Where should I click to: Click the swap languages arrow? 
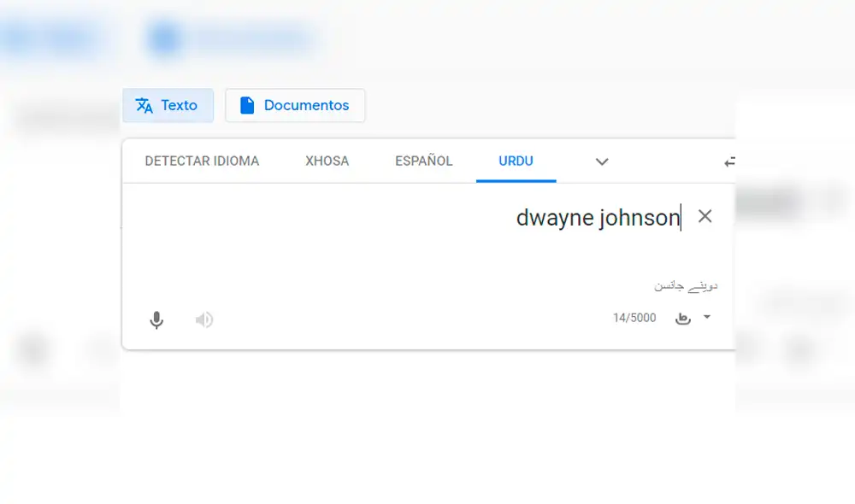click(x=731, y=161)
